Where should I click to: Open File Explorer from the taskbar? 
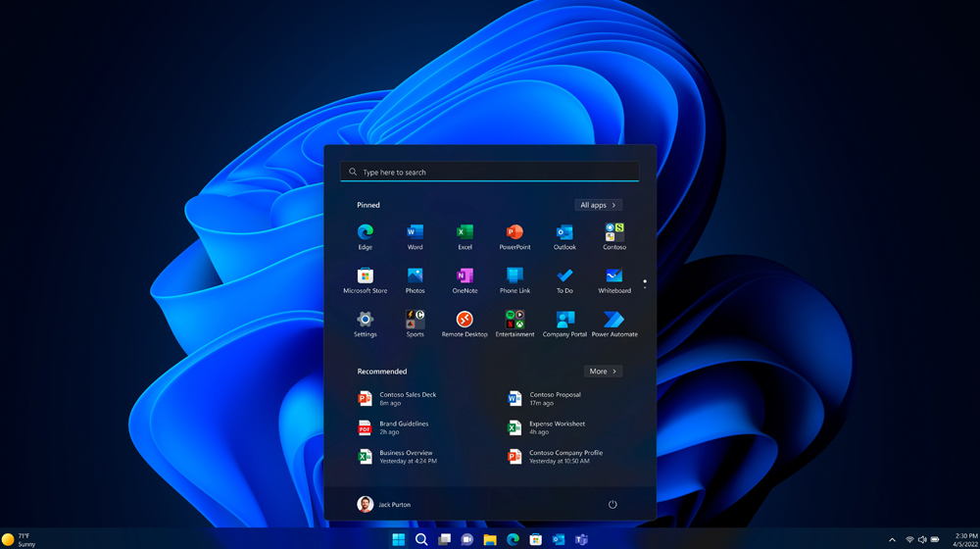coord(490,539)
